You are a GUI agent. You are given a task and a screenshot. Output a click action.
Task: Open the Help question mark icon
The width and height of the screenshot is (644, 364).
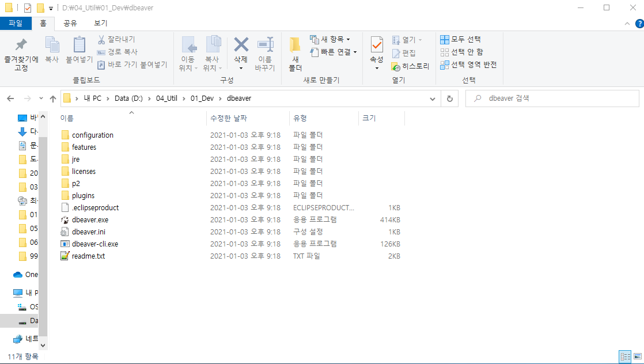click(x=639, y=24)
